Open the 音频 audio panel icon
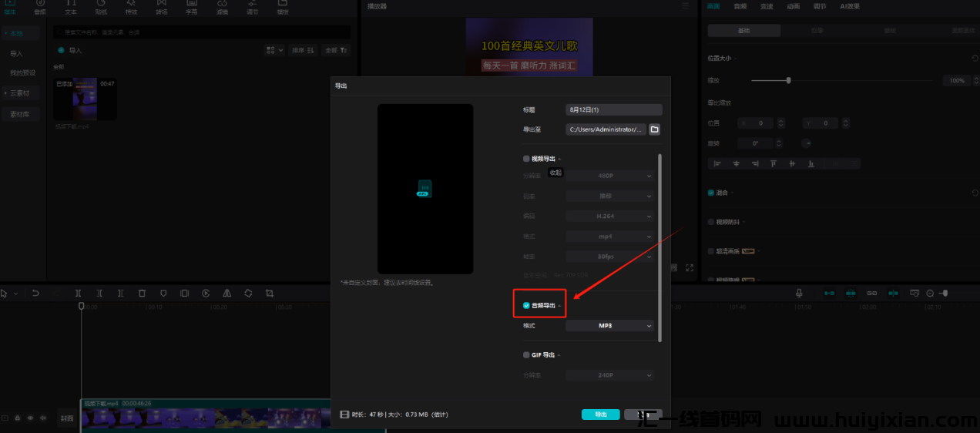 pyautogui.click(x=40, y=7)
